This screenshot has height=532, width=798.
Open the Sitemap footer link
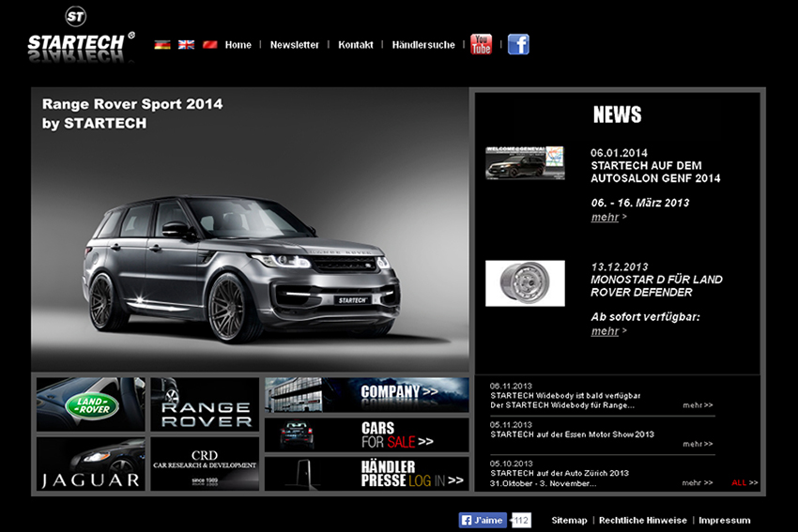pos(569,521)
